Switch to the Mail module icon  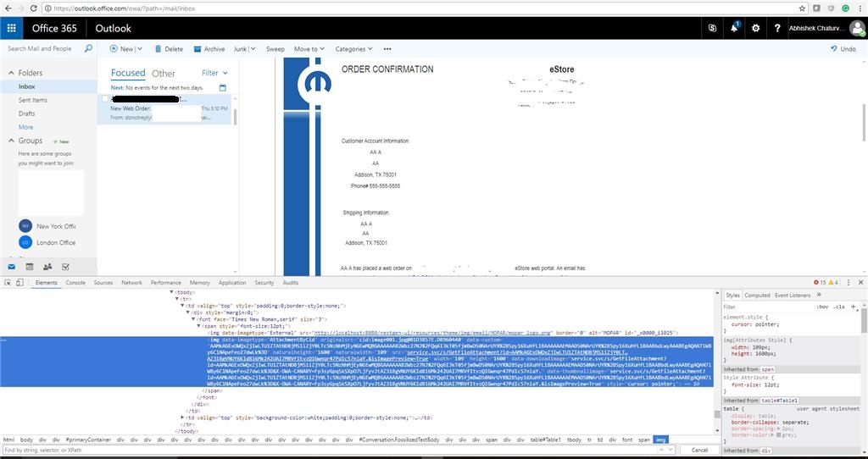click(x=11, y=267)
